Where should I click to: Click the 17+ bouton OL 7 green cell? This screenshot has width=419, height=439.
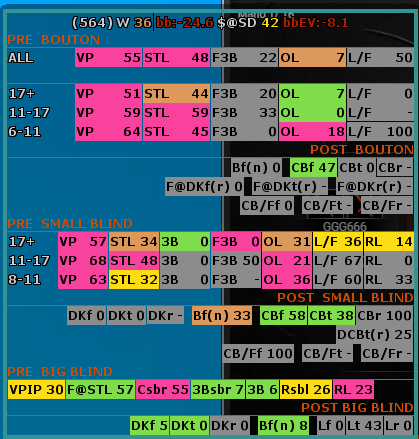coord(312,94)
